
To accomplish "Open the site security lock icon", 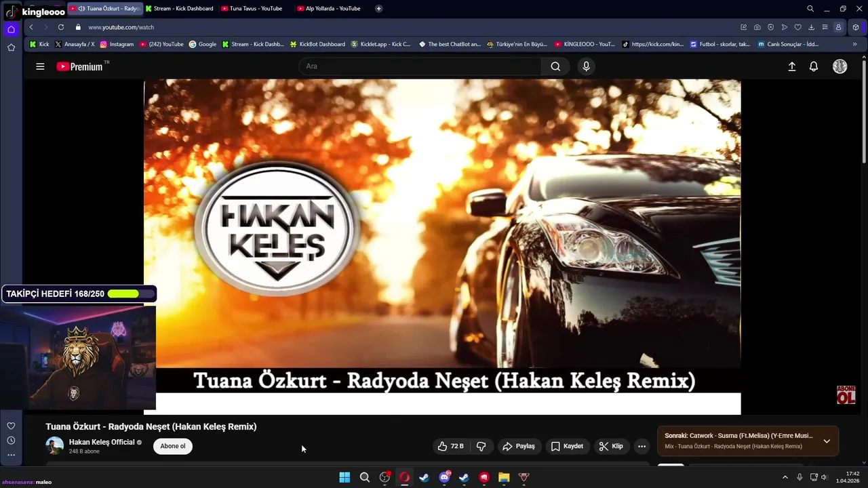I will click(78, 27).
